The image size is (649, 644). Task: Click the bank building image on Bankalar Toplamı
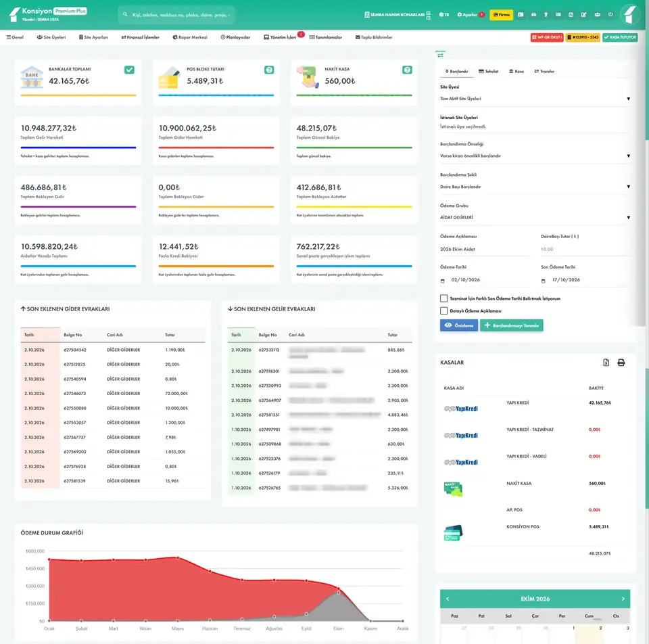pos(32,77)
